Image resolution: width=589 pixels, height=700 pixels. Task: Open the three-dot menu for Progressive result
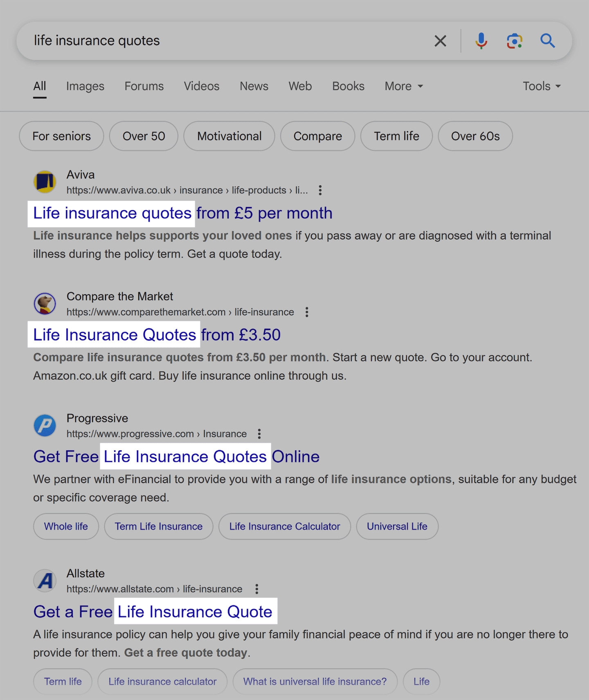(259, 434)
